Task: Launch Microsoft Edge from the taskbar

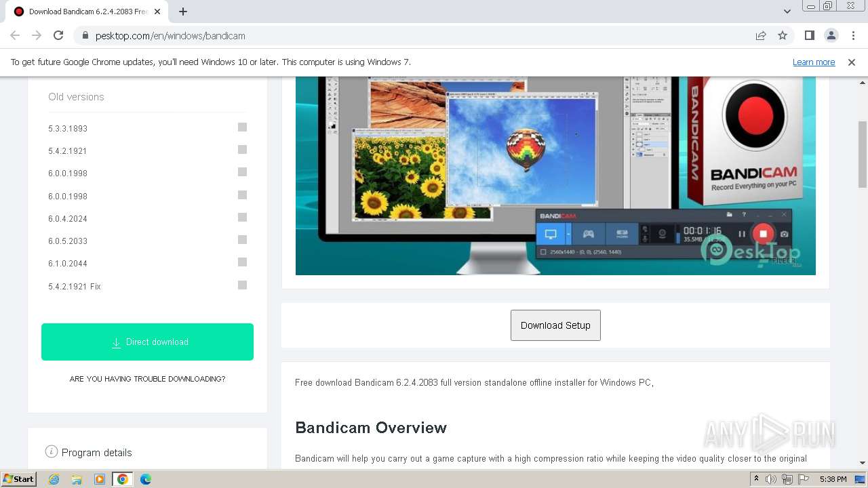Action: tap(146, 479)
